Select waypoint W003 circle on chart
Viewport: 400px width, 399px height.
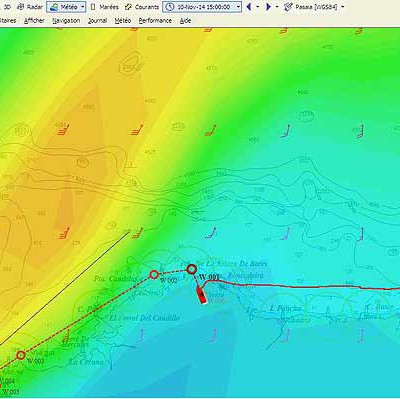click(21, 355)
